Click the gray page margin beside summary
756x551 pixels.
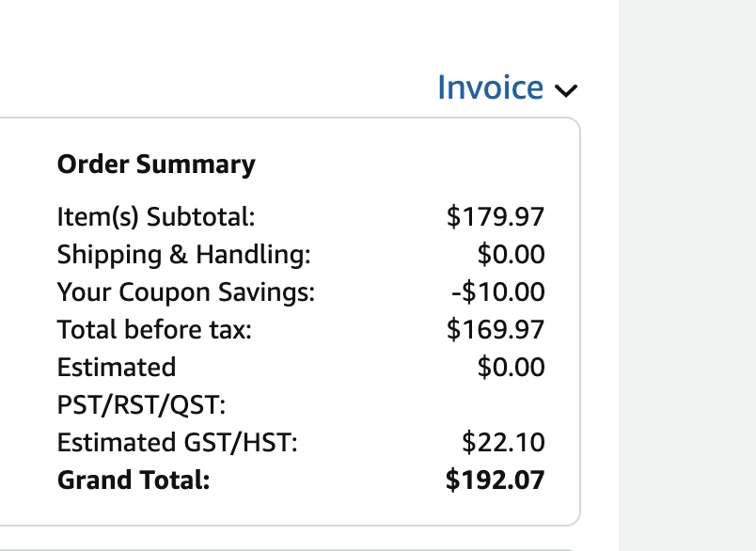pos(687,275)
